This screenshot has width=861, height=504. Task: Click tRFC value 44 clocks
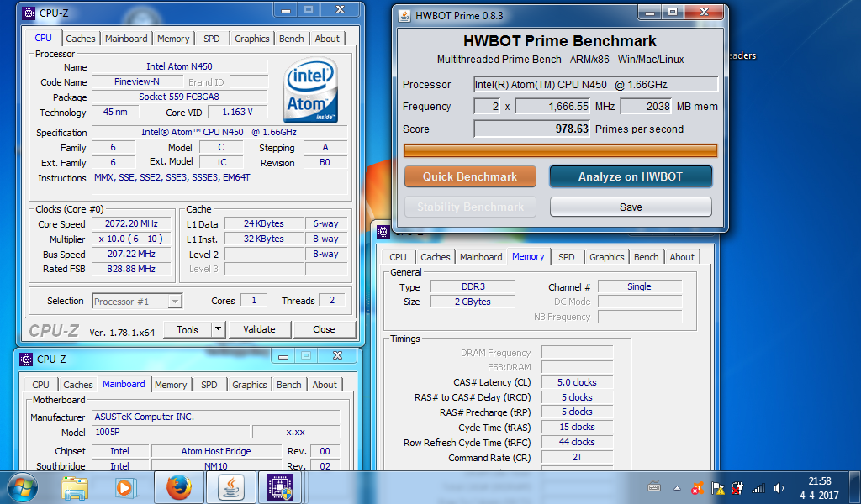[577, 442]
